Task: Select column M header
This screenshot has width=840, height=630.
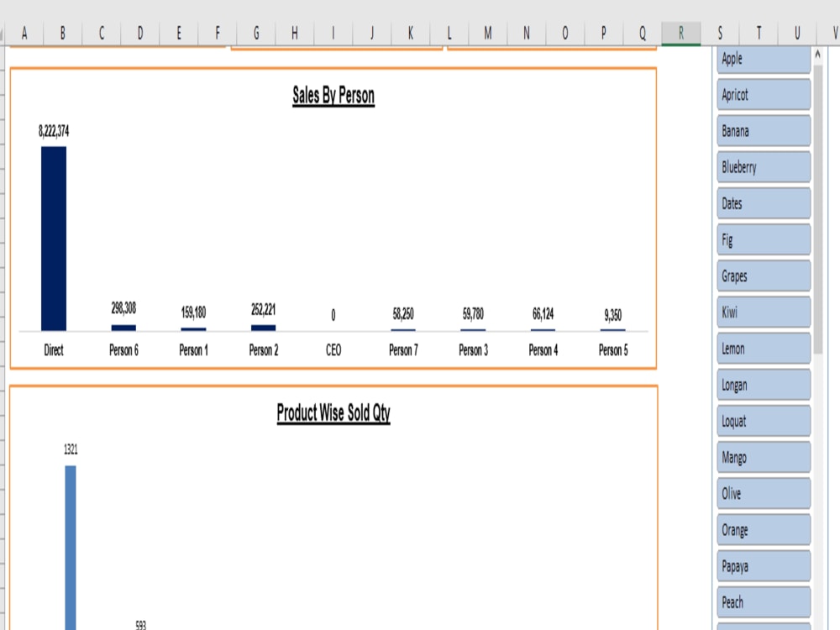Action: pos(487,34)
